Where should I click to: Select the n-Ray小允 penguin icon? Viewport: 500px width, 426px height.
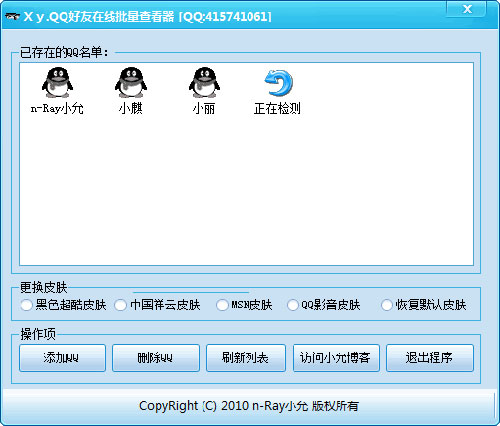[57, 83]
